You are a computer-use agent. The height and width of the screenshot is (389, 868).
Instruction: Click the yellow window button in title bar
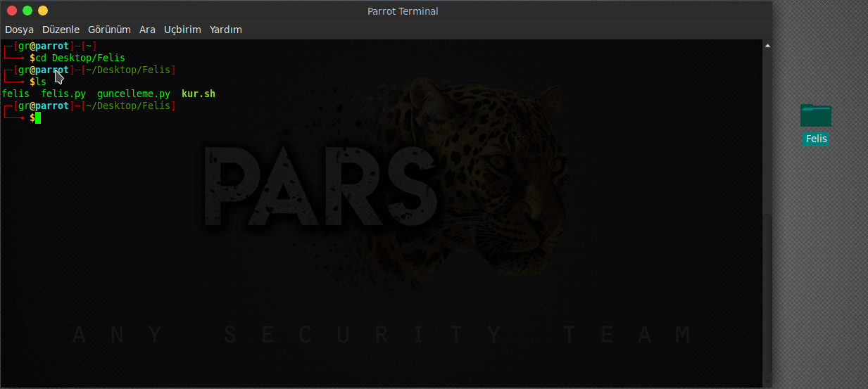click(x=43, y=11)
